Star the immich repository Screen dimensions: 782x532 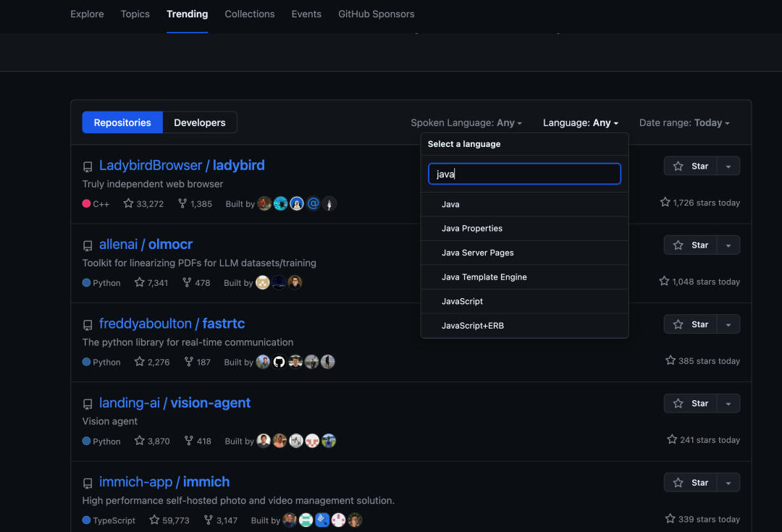coord(690,483)
